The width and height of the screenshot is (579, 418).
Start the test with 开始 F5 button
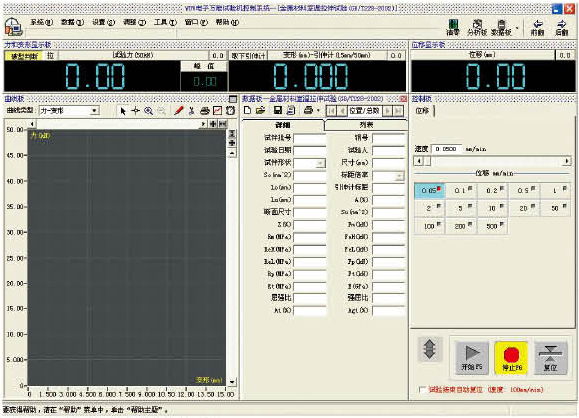click(472, 357)
